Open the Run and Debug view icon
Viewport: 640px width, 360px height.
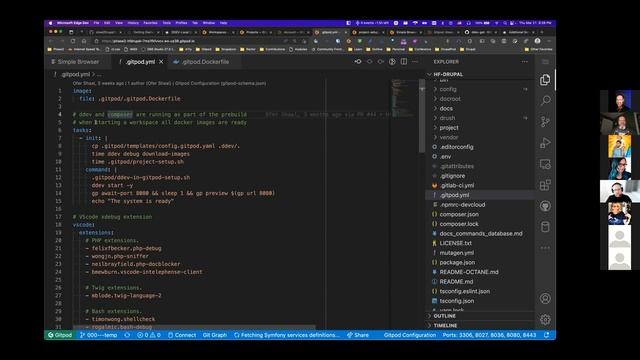tap(545, 143)
